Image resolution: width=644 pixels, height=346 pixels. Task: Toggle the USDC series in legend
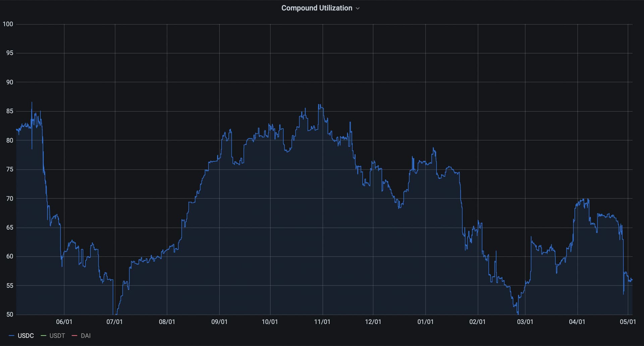coord(26,336)
